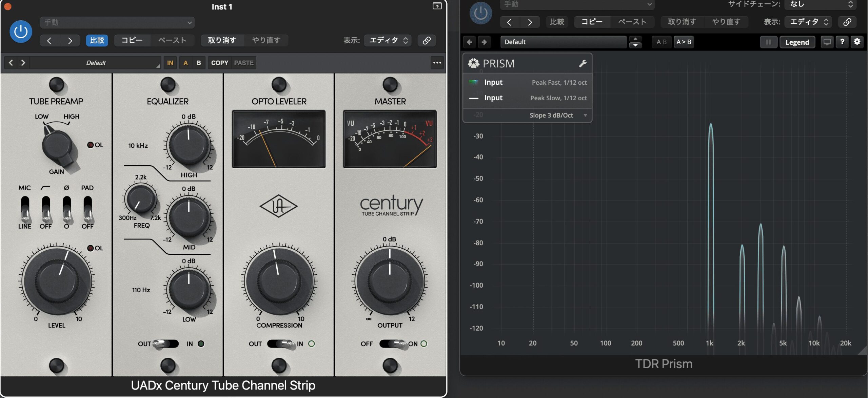This screenshot has width=868, height=398.
Task: Click the TDR Prism help question mark
Action: [x=842, y=42]
